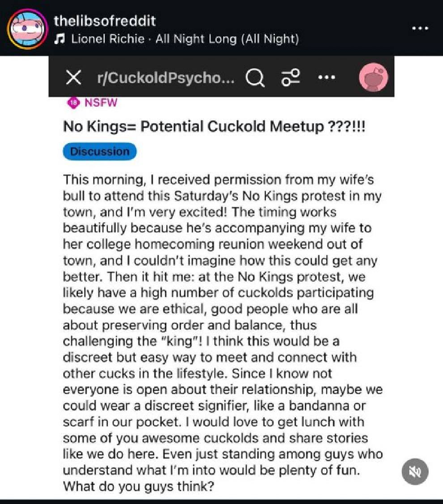
Task: Open Reddit search with the magnifier icon
Action: (255, 78)
